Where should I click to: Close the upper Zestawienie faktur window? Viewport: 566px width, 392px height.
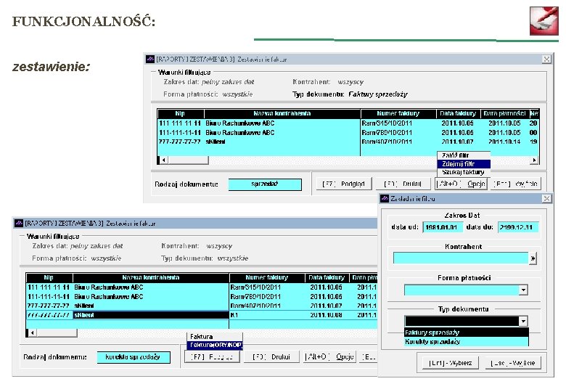pyautogui.click(x=546, y=60)
